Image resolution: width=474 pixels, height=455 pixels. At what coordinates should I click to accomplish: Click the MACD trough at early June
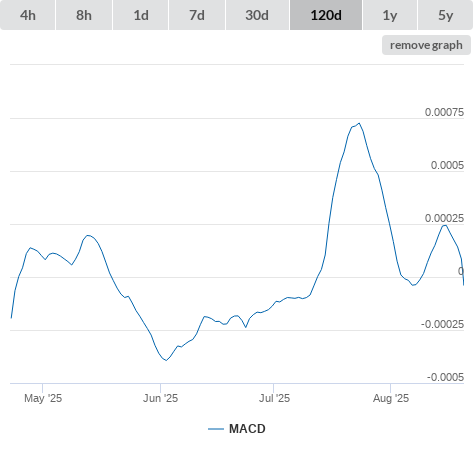(x=166, y=360)
